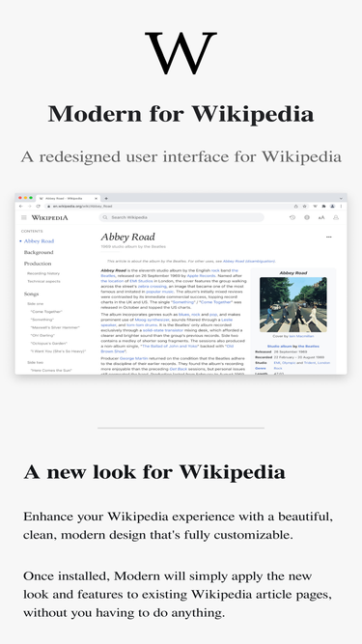The width and height of the screenshot is (362, 644).
Task: Expand the tab search chevron
Action: coord(341,198)
